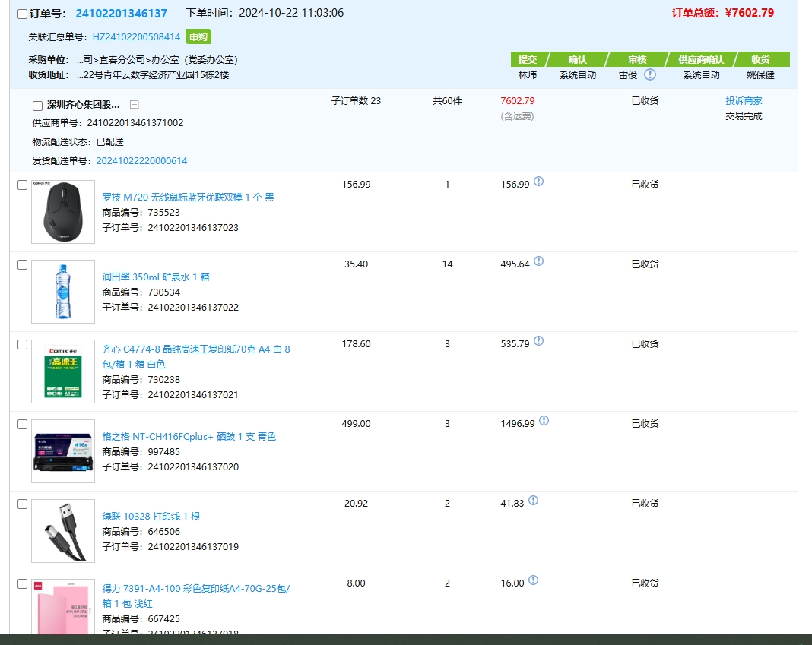Click receiver name 姚保健
Viewport: 812px width, 645px height.
761,75
